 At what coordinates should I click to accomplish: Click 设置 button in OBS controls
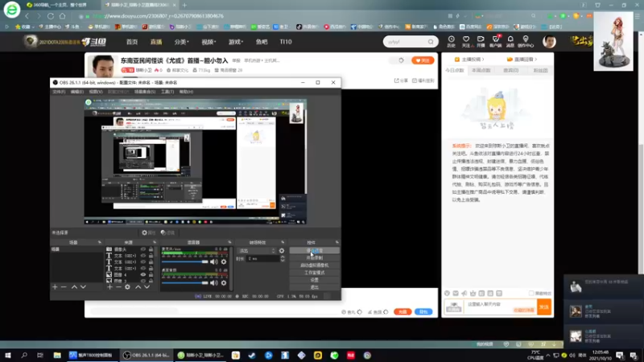[x=315, y=280]
